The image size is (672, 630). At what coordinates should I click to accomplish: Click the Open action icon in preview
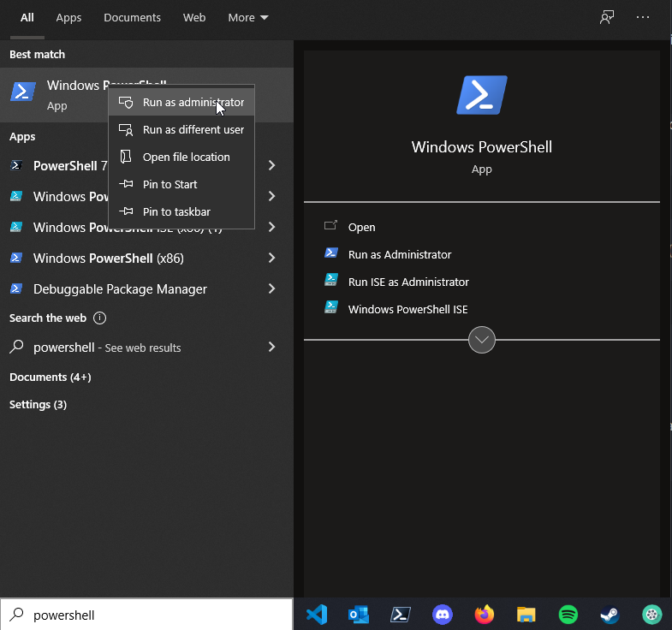330,225
